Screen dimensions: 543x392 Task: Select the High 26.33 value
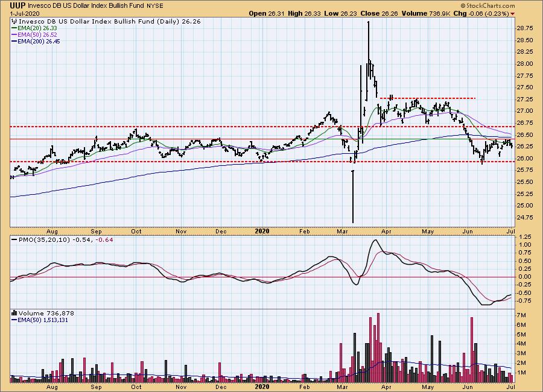pos(305,13)
